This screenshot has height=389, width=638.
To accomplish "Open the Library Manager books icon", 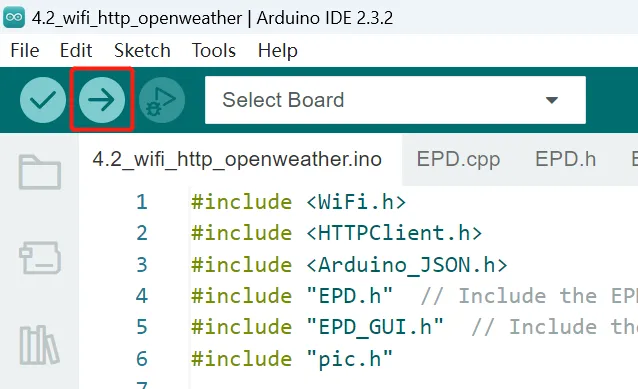I will click(39, 345).
